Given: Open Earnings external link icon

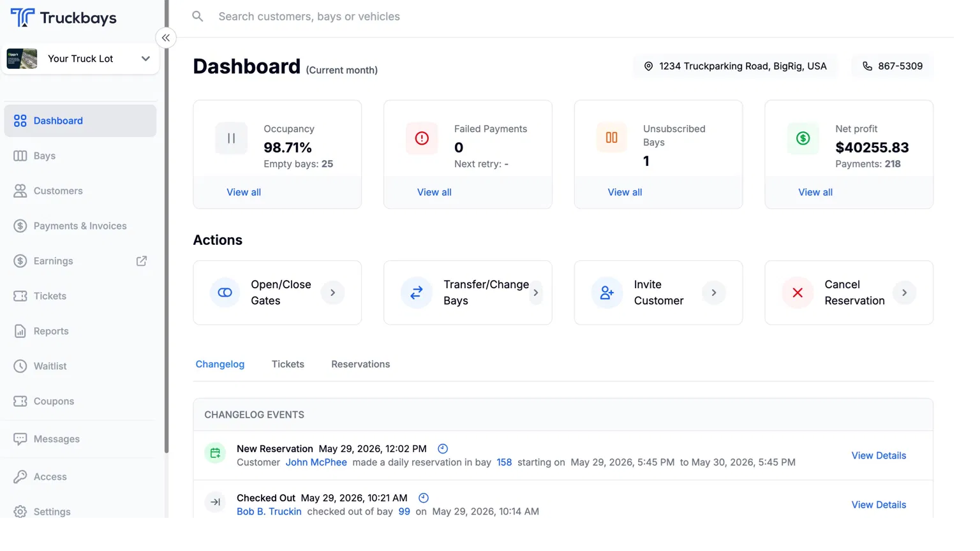Looking at the screenshot, I should click(x=142, y=261).
